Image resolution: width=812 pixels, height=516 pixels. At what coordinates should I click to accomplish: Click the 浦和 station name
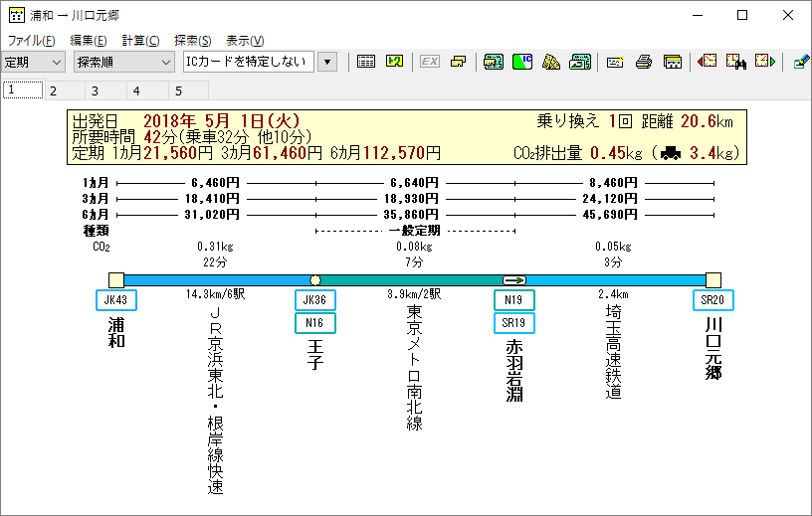pos(116,332)
